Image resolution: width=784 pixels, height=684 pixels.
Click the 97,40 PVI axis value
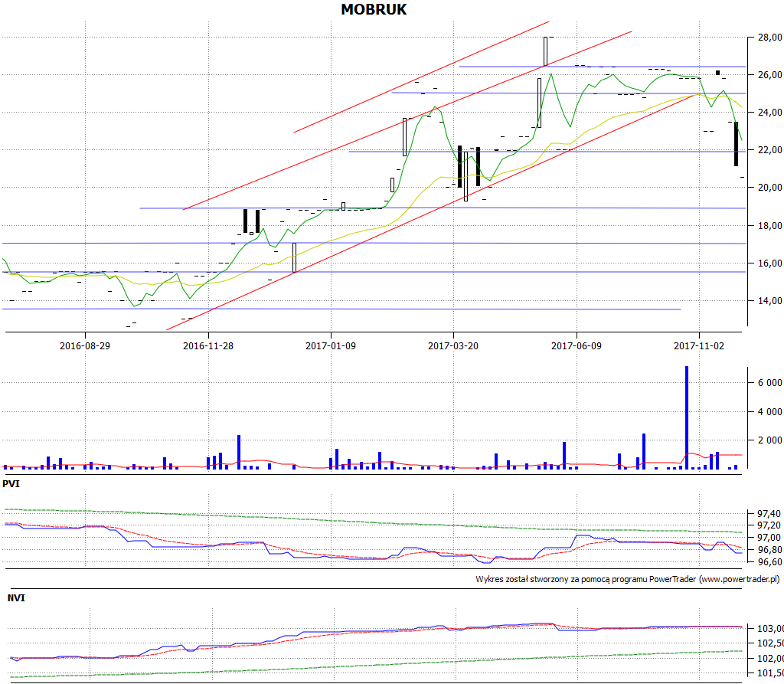(769, 514)
